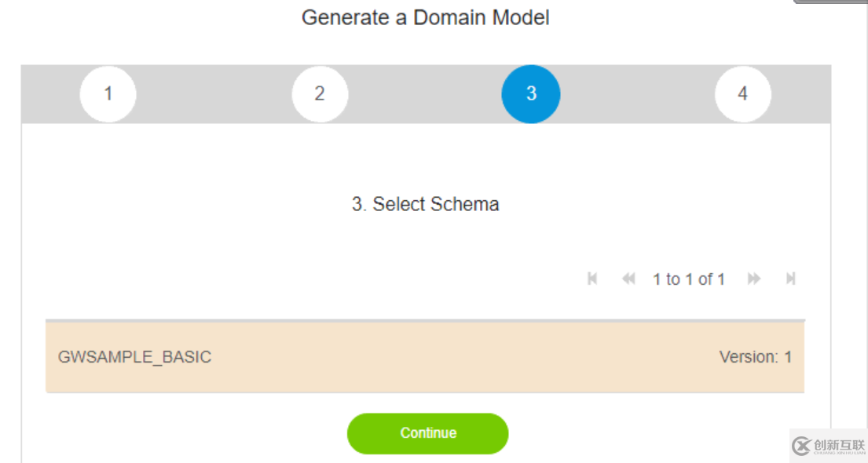Viewport: 868px width, 463px height.
Task: Click the Version: 1 label on schema row
Action: tap(756, 356)
